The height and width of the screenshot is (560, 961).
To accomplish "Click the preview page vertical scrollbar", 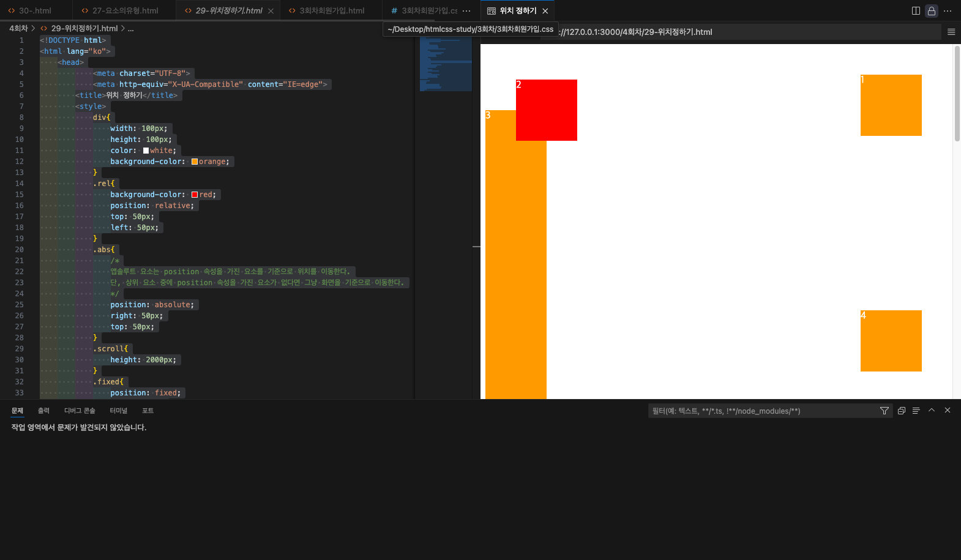I will point(957,94).
